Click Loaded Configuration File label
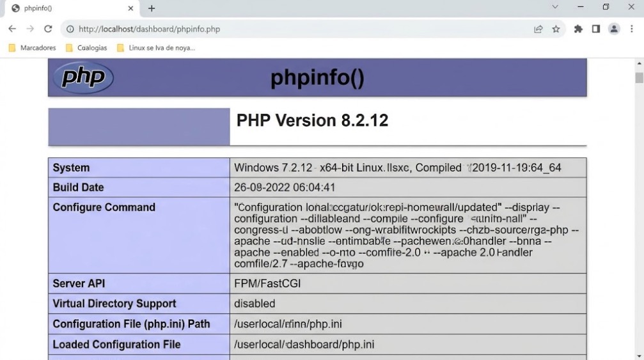The width and height of the screenshot is (644, 360). (x=116, y=345)
